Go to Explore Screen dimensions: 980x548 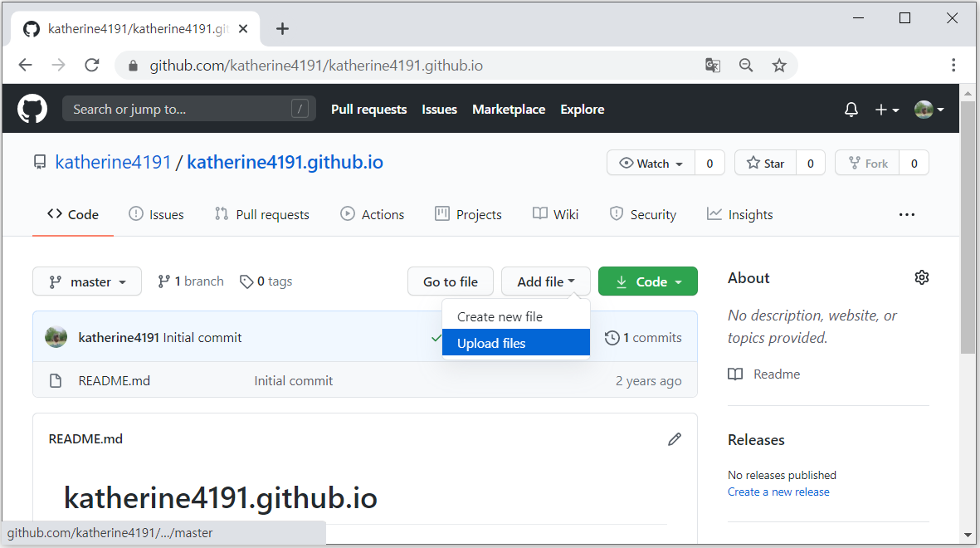(582, 110)
